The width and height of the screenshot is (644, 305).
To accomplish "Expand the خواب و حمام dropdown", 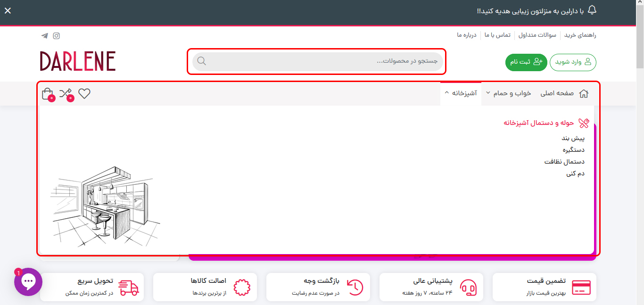I will pos(509,93).
